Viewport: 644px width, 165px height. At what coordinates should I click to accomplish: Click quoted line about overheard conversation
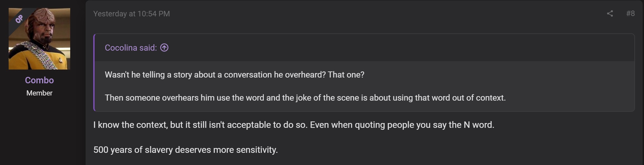tap(234, 75)
